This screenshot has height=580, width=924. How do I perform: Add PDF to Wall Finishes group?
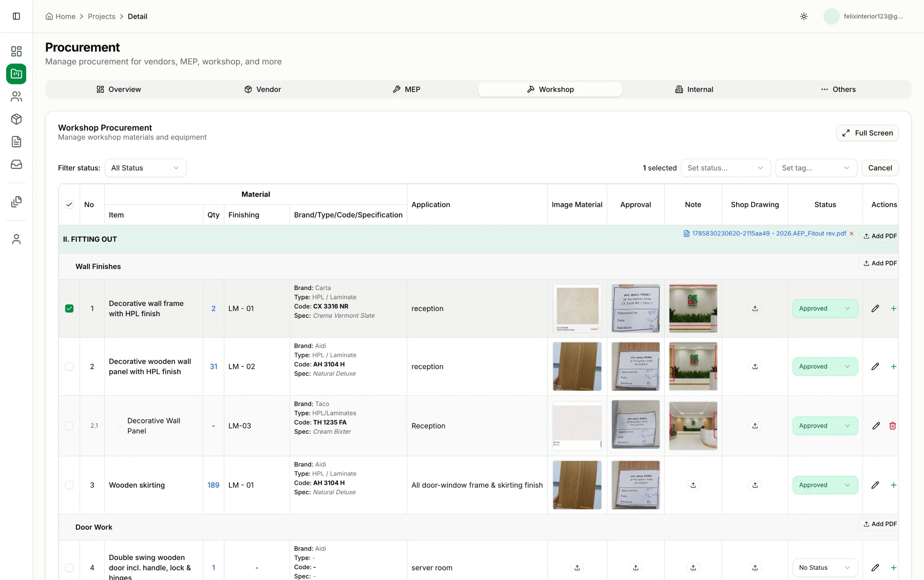[x=880, y=263]
